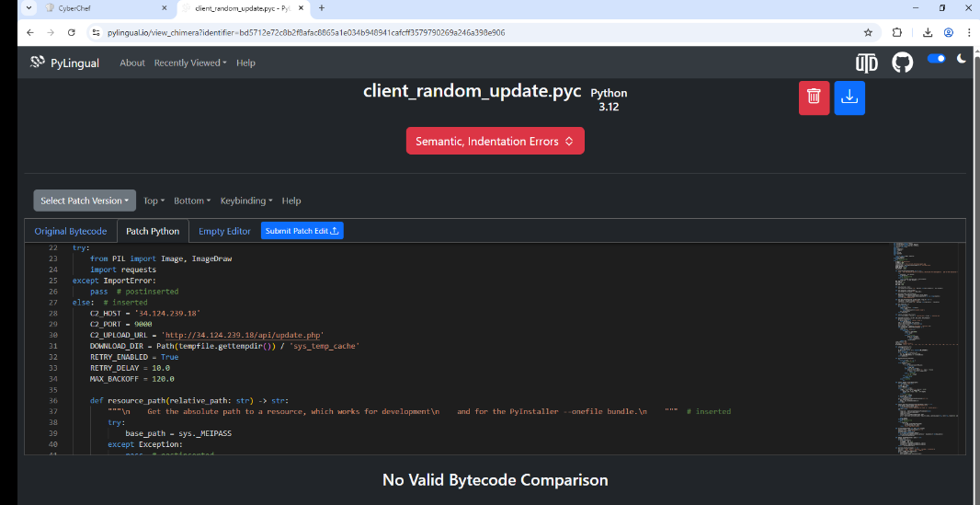The height and width of the screenshot is (505, 980).
Task: Click the client_random_update.pyc heading
Action: coord(473,91)
